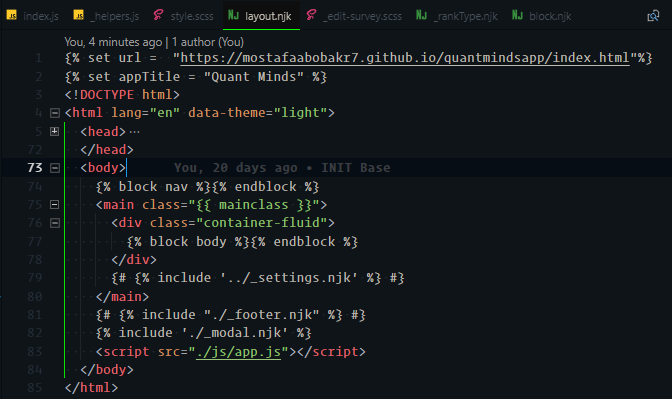Image resolution: width=672 pixels, height=399 pixels.
Task: Switch to the _helpers.js tab
Action: point(107,16)
